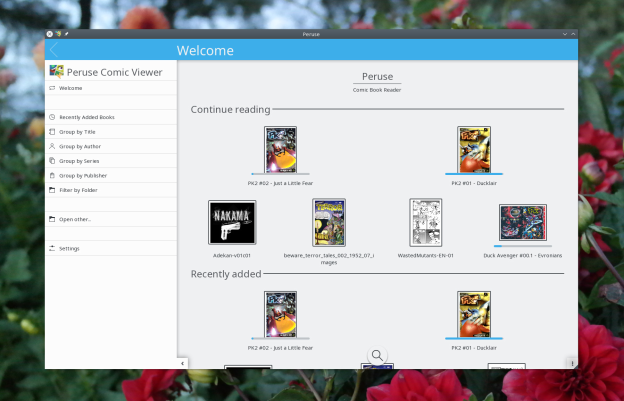Viewport: 624px width, 401px height.
Task: Click the person icon beside Group by Author
Action: [52, 146]
